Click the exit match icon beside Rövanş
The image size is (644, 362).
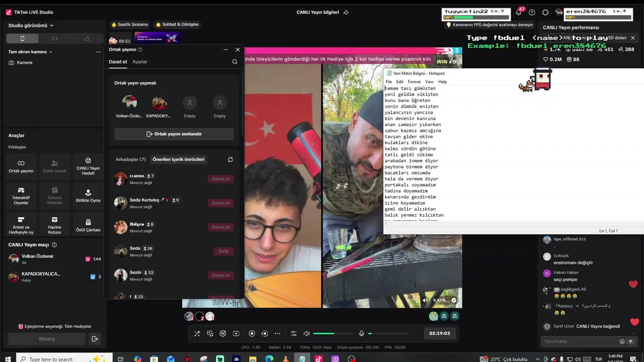(95, 339)
